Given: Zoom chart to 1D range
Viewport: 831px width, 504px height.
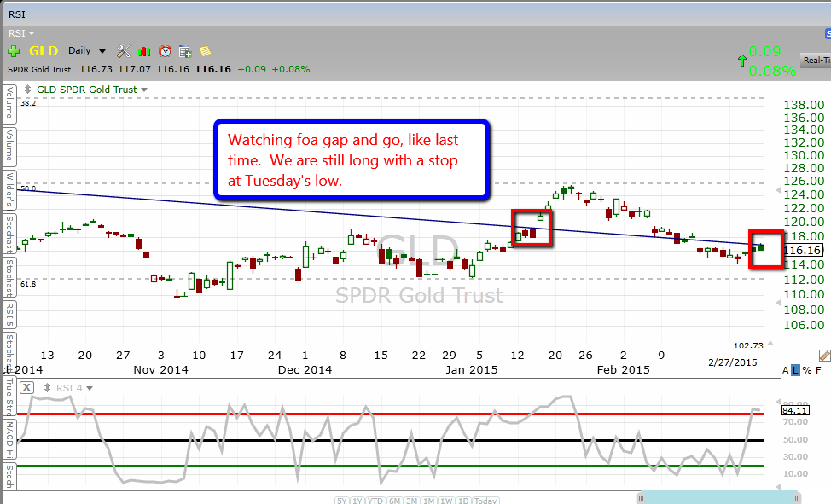Looking at the screenshot, I should click(x=463, y=501).
